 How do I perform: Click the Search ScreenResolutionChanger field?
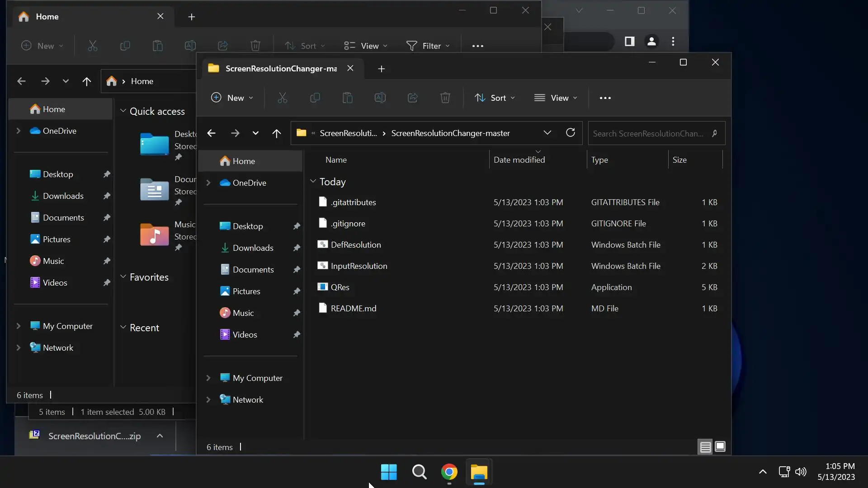[648, 133]
